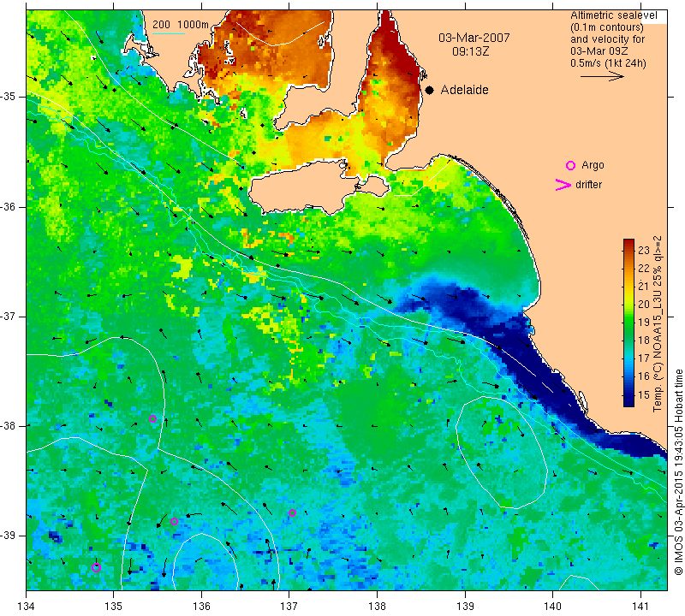Click the green 19 degree section of colorbar

(628, 323)
